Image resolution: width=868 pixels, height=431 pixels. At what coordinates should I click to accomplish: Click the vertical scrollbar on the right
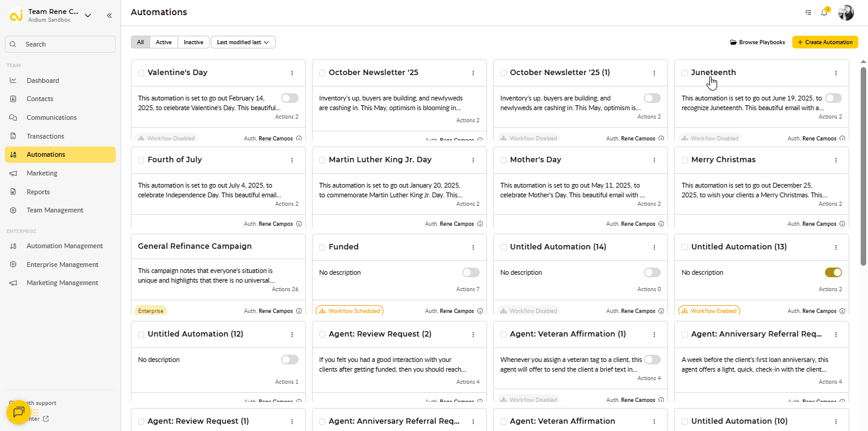[x=863, y=163]
